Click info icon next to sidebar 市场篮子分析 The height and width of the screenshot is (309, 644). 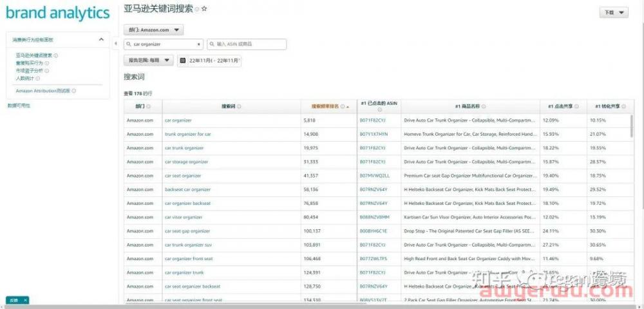(x=47, y=71)
